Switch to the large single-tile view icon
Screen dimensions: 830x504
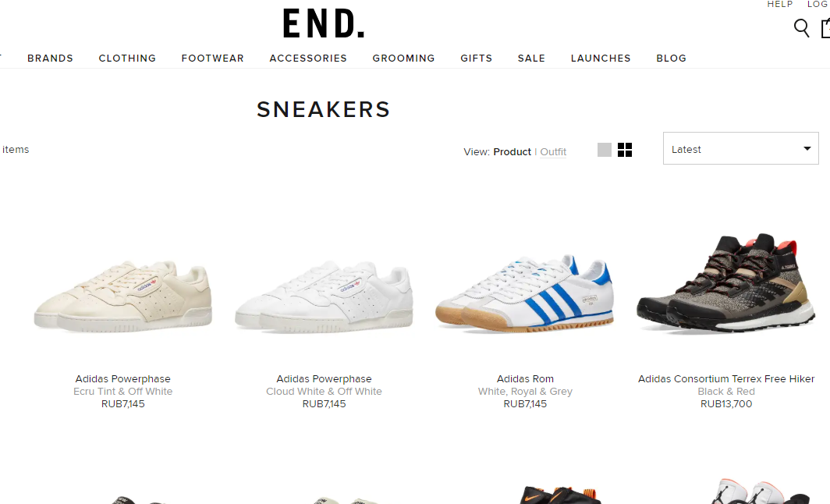click(604, 150)
